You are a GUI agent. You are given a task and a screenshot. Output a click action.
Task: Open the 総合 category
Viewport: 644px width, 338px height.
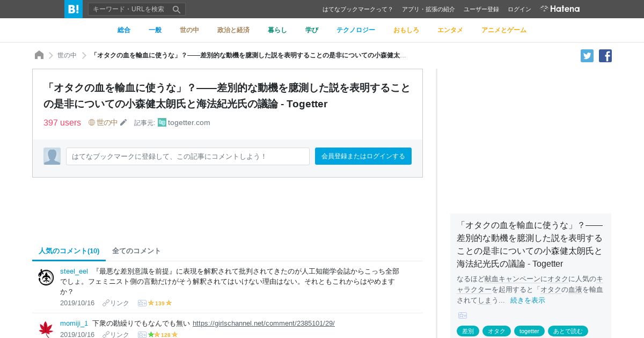pos(124,30)
